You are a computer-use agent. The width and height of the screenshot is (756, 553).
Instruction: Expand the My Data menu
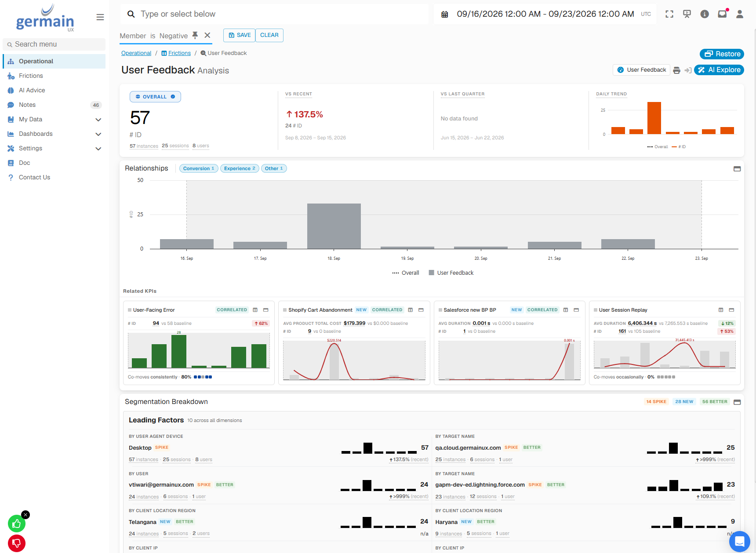point(54,119)
